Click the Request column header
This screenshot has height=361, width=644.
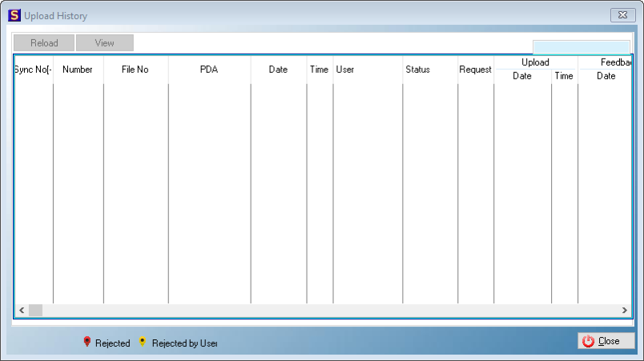(x=475, y=70)
